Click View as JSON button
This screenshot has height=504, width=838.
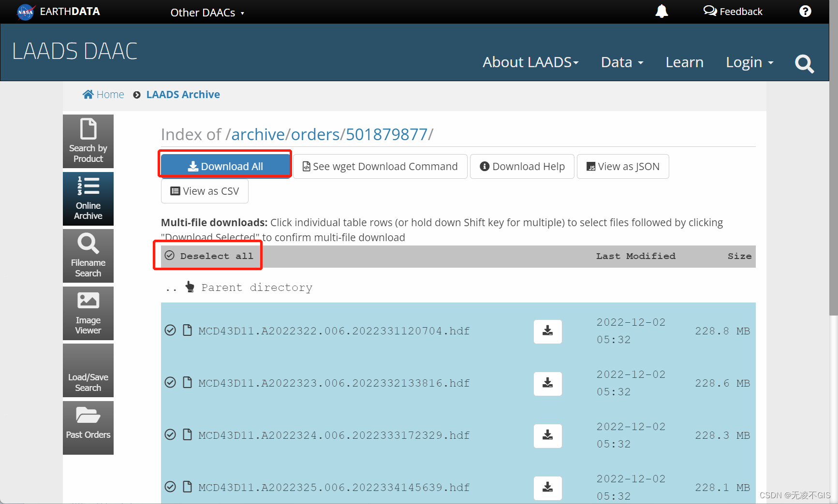(x=623, y=166)
